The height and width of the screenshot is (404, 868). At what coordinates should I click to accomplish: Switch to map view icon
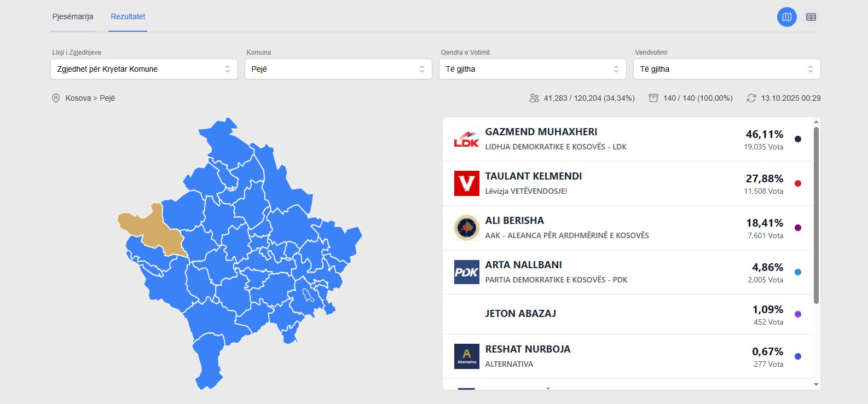point(787,17)
